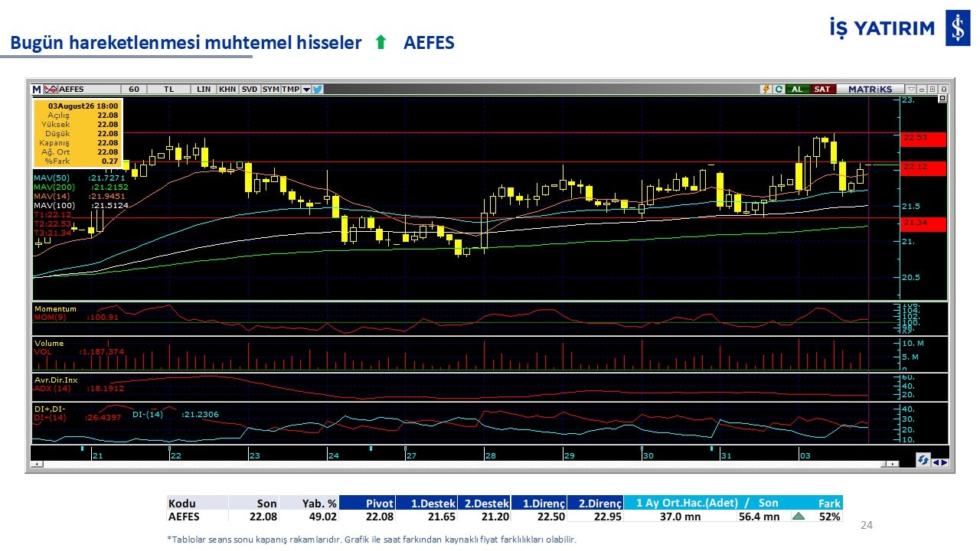Click the T1:22.12 target label

click(52, 214)
